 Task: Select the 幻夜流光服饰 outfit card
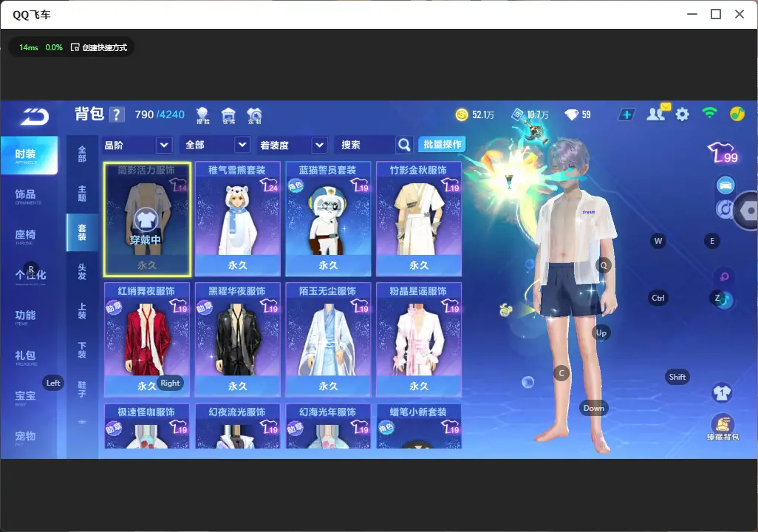point(237,426)
